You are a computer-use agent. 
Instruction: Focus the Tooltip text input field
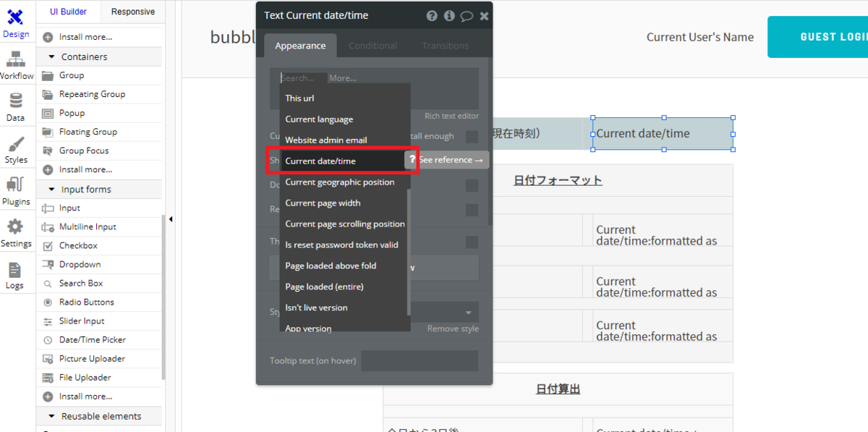pyautogui.click(x=420, y=360)
